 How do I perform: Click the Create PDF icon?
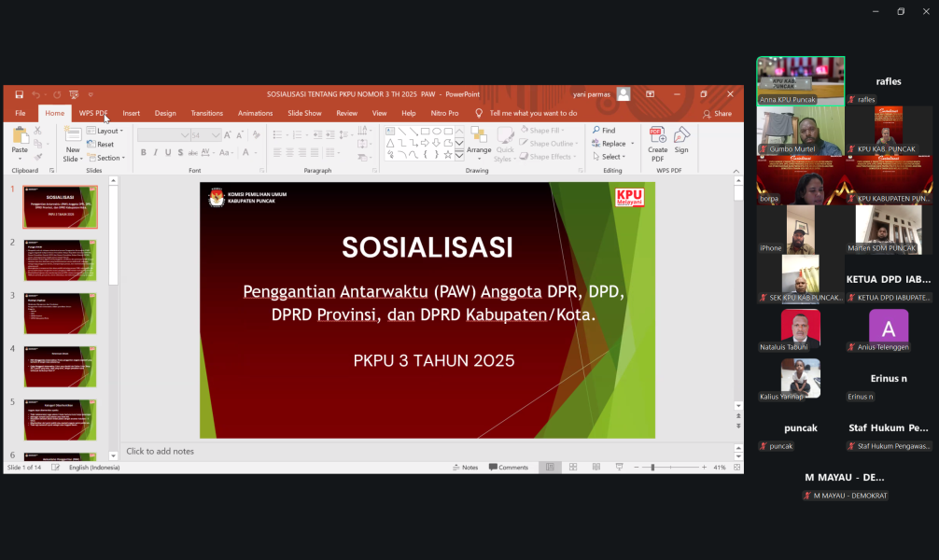tap(657, 140)
